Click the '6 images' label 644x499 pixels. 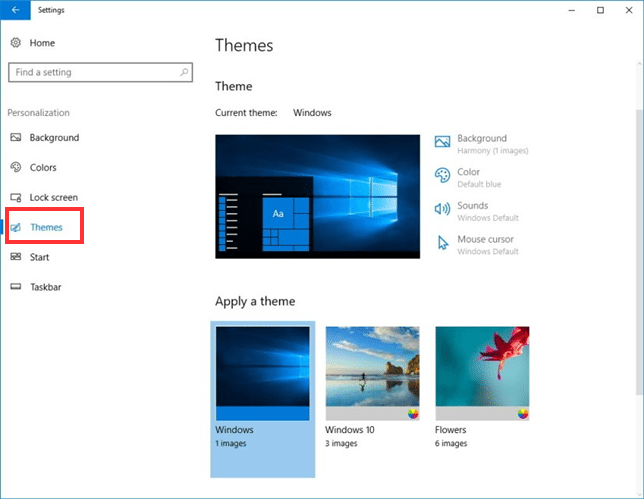(451, 444)
